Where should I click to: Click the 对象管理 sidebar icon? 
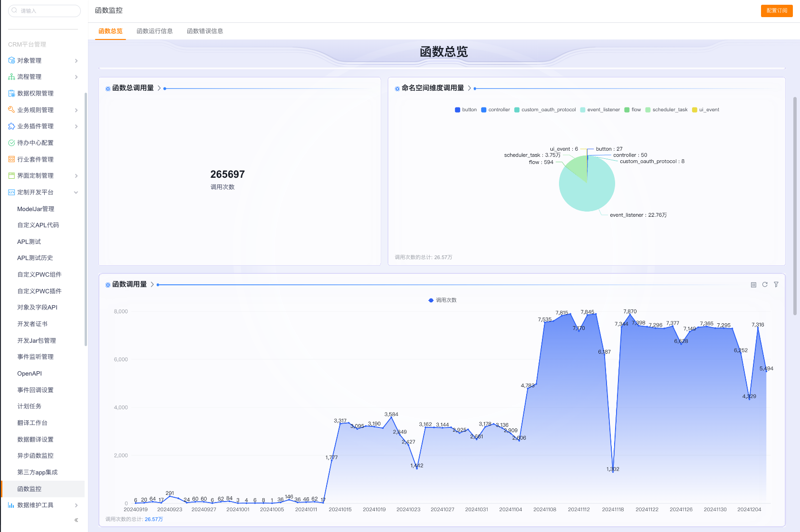(11, 60)
